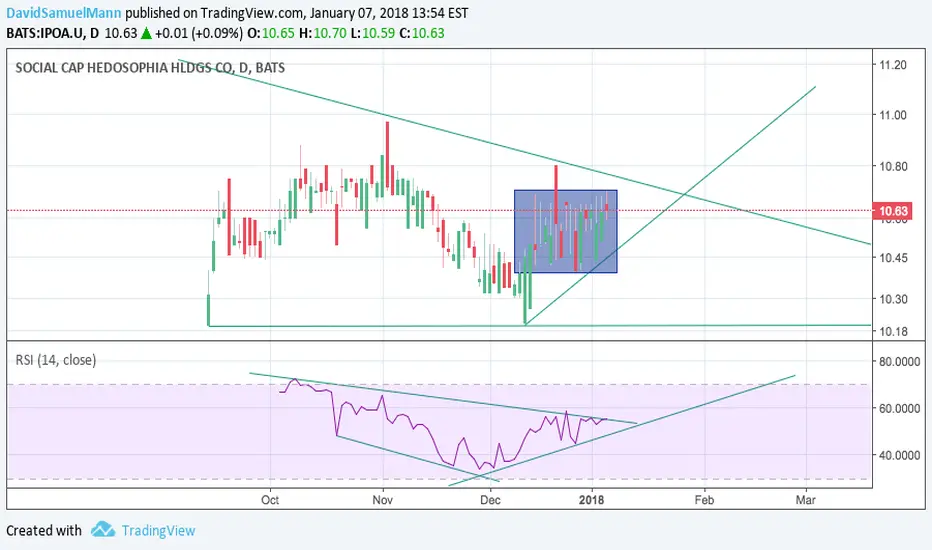This screenshot has width=932, height=550.
Task: Click the Nov date axis label
Action: [x=383, y=500]
